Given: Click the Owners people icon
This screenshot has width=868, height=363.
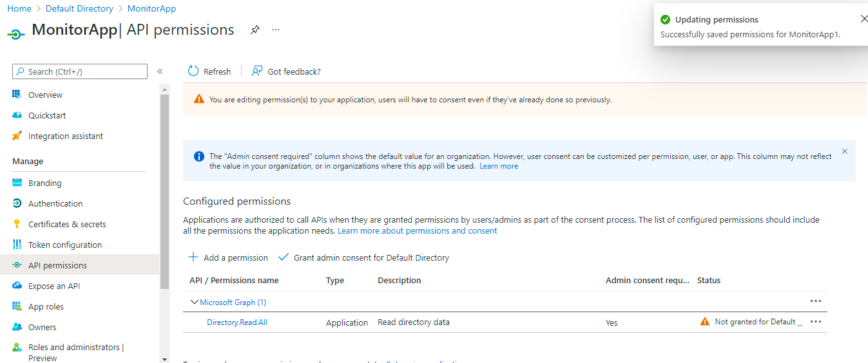Looking at the screenshot, I should coord(17,327).
